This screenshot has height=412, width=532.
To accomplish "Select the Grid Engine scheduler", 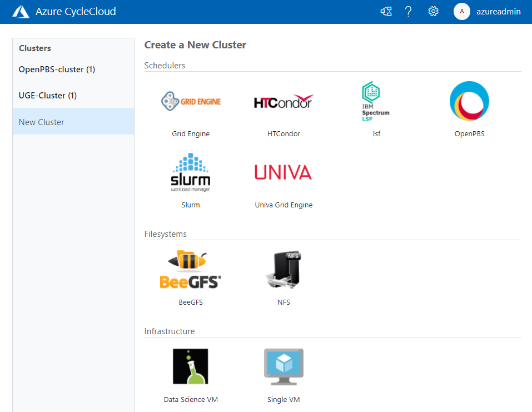I will (191, 101).
